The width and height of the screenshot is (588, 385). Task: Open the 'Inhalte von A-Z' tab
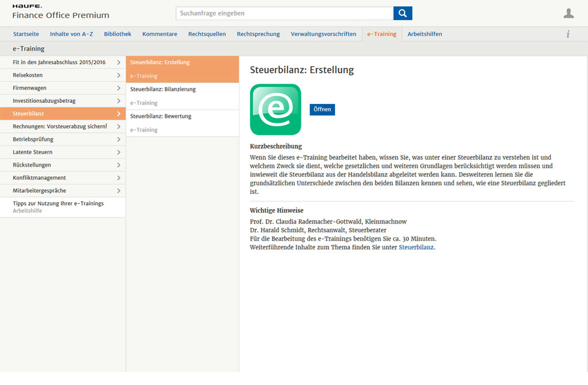(71, 34)
